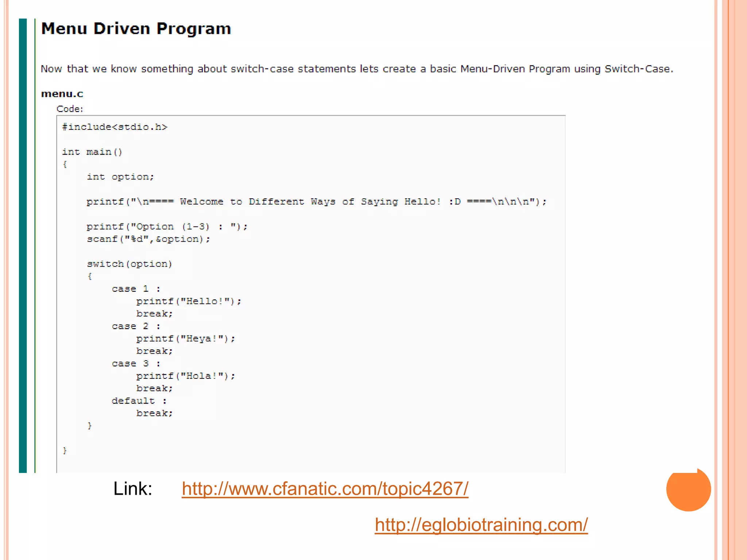Screen dimensions: 747x560
Task: Click the 'Code:' label above code box
Action: [x=70, y=109]
